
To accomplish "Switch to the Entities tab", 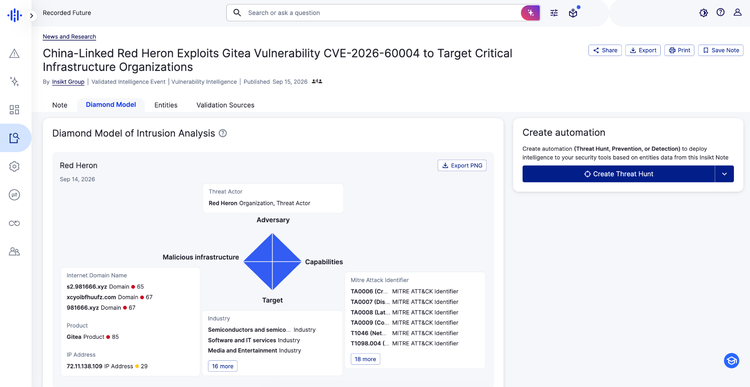I will (x=166, y=105).
